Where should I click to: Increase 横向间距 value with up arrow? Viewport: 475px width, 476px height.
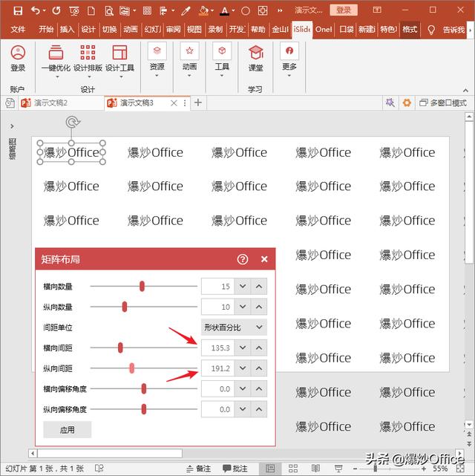coord(259,348)
